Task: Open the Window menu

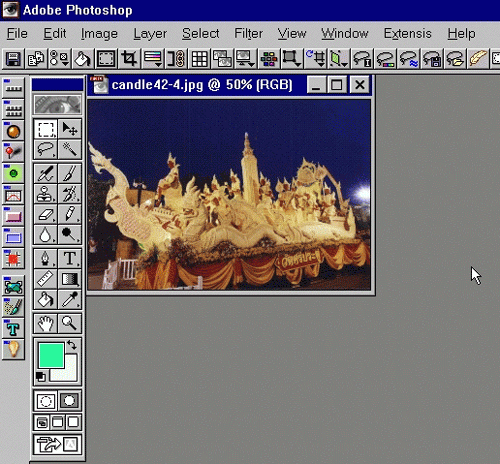Action: [345, 34]
